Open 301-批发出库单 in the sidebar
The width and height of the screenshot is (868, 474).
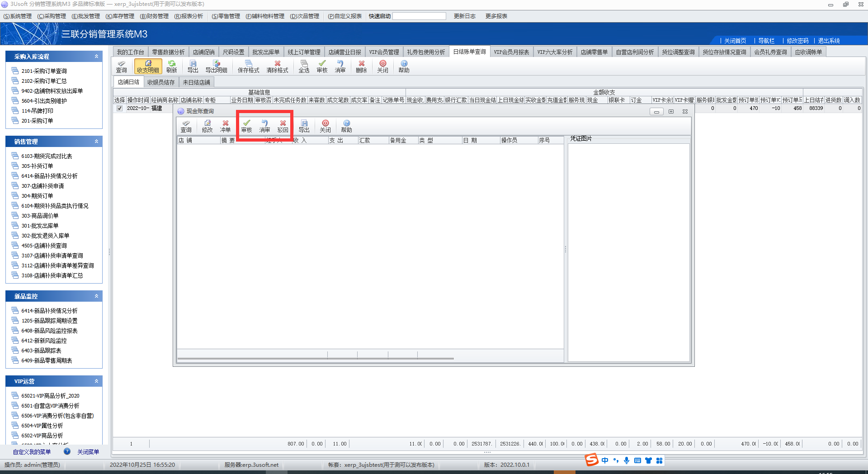pos(40,226)
